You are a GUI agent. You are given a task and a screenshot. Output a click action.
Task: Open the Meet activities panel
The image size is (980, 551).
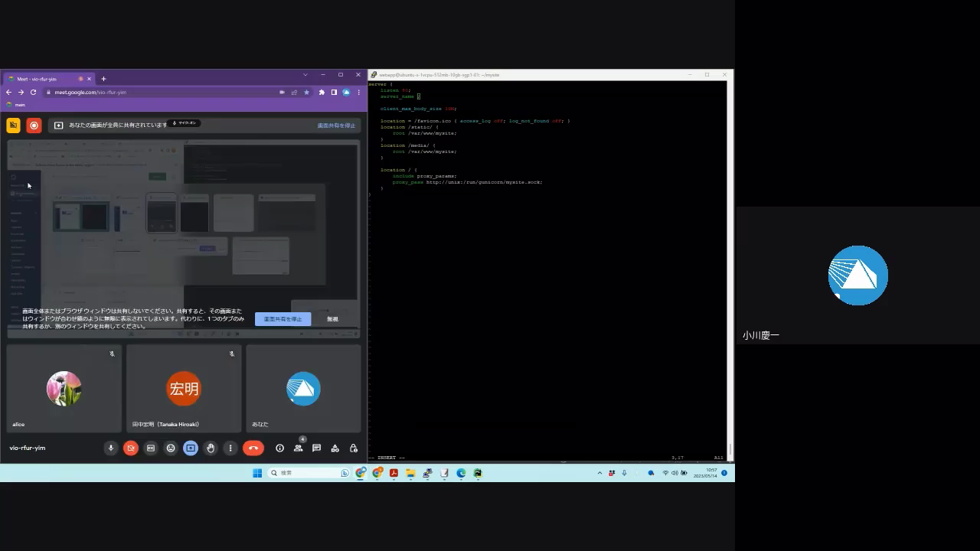tap(335, 448)
